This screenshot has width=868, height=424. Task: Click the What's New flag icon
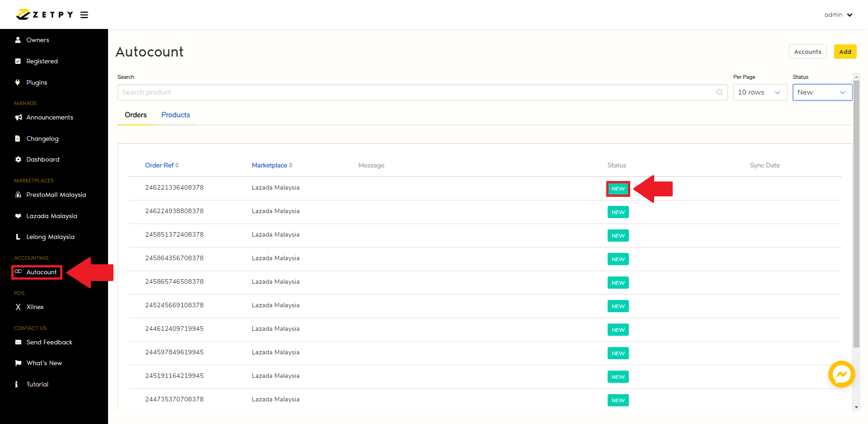coord(18,363)
